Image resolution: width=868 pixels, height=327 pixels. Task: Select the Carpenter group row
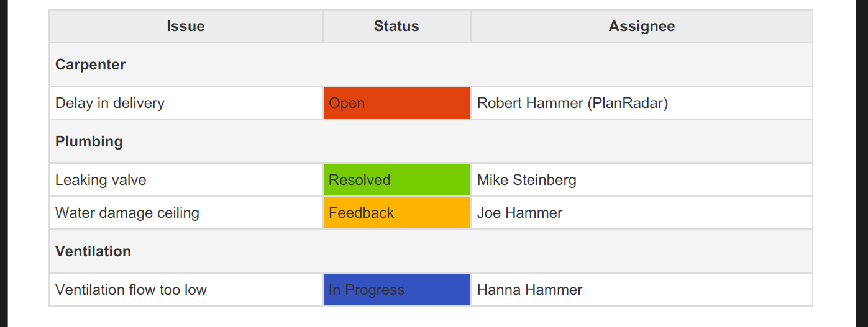(431, 65)
